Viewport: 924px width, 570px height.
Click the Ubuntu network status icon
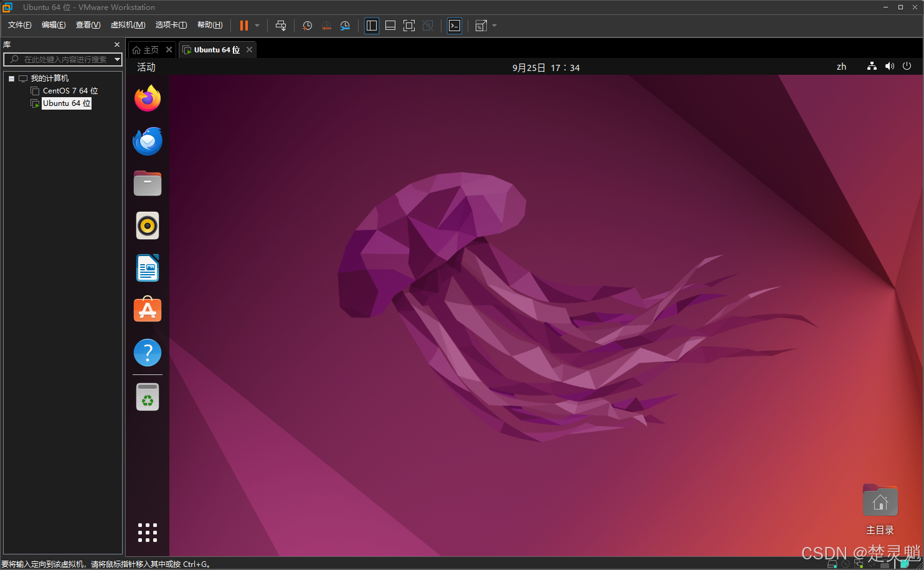coord(872,66)
